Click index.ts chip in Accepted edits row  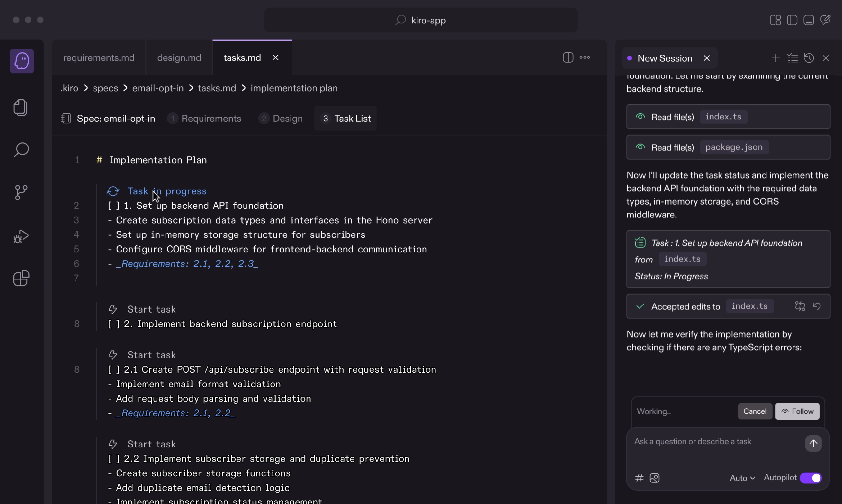coord(749,306)
